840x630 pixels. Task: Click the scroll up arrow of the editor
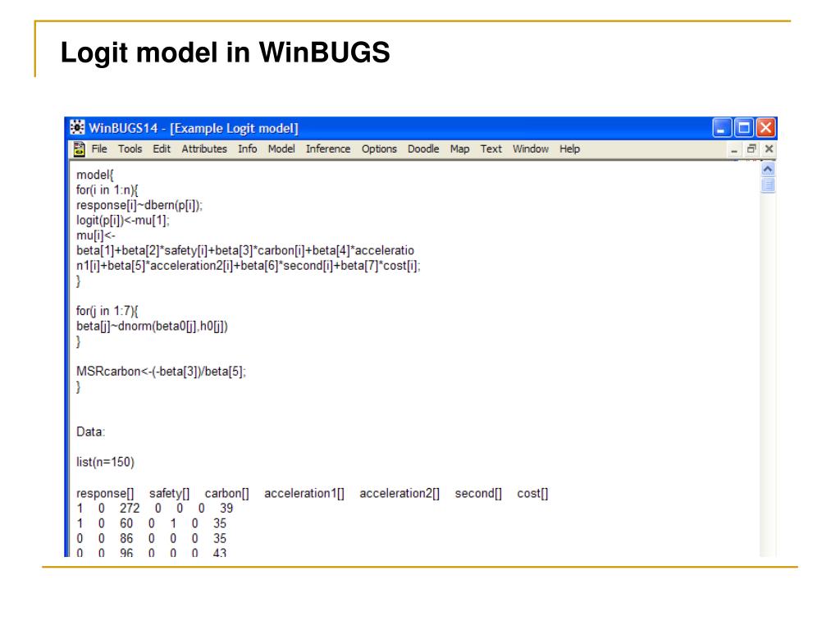tap(768, 169)
